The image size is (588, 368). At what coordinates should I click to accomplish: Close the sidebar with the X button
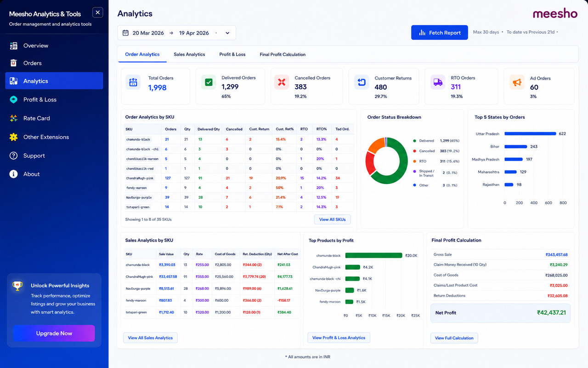click(98, 13)
